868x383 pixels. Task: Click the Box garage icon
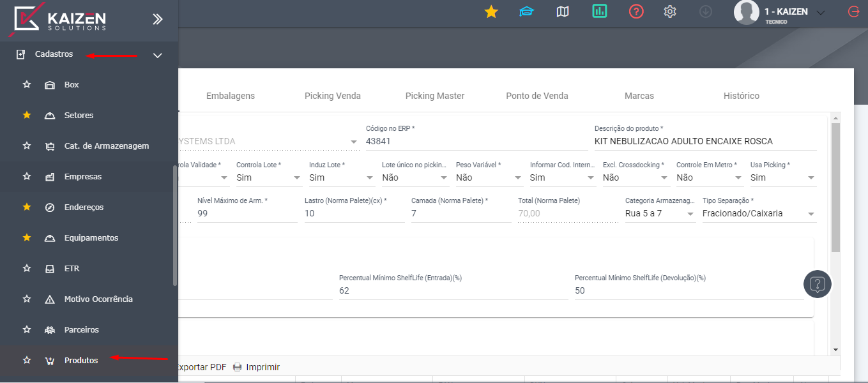50,85
